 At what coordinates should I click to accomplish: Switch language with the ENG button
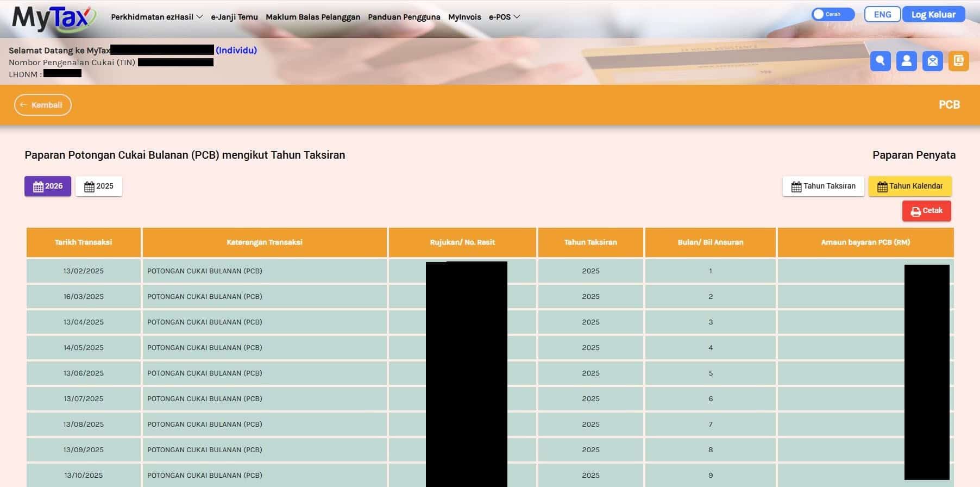(882, 15)
